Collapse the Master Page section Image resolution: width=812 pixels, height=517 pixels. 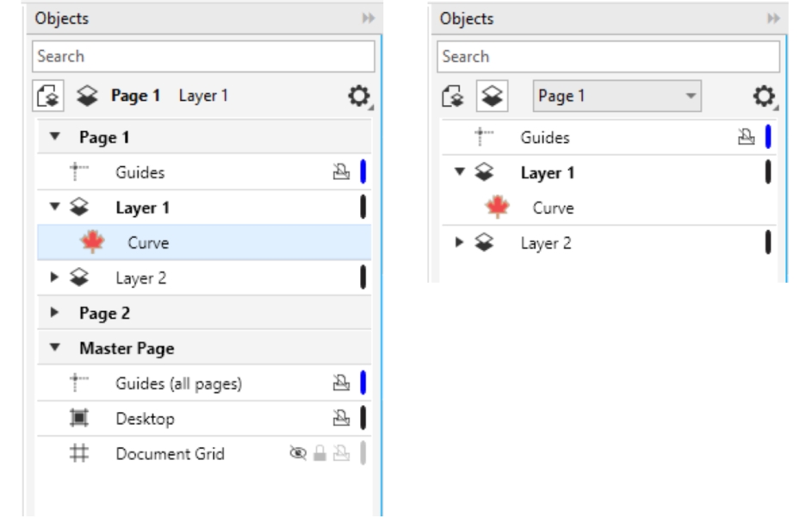(x=56, y=349)
